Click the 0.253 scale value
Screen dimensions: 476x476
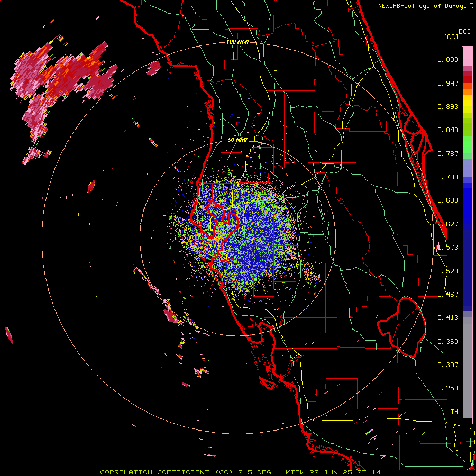(448, 388)
